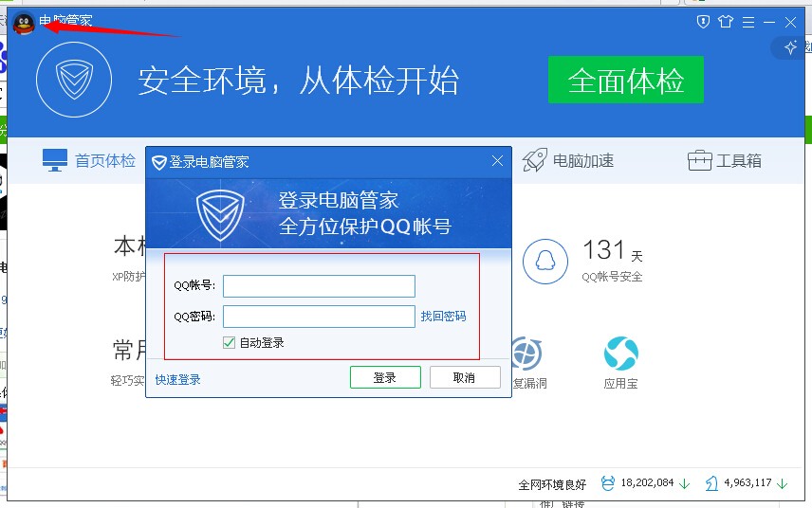Start the 全面体检 full checkup button
The width and height of the screenshot is (812, 508).
tap(625, 80)
